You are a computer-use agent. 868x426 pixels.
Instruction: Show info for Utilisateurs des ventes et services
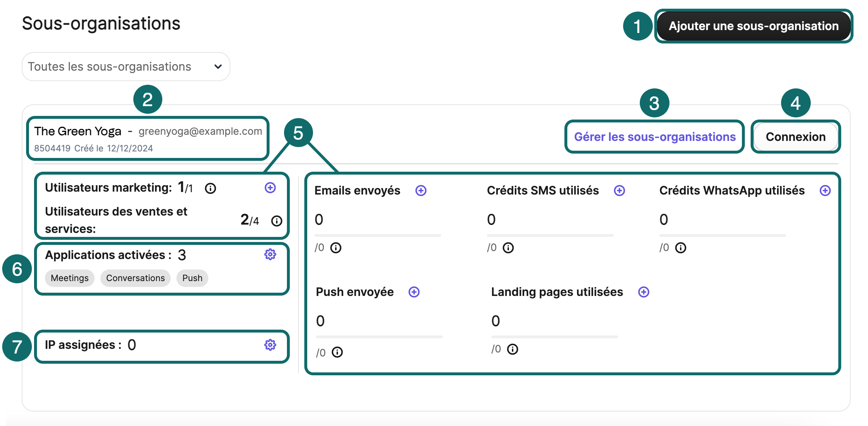tap(277, 221)
